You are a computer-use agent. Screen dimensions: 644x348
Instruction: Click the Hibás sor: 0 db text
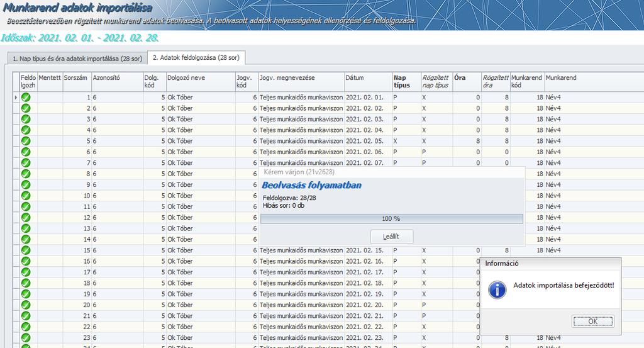284,205
